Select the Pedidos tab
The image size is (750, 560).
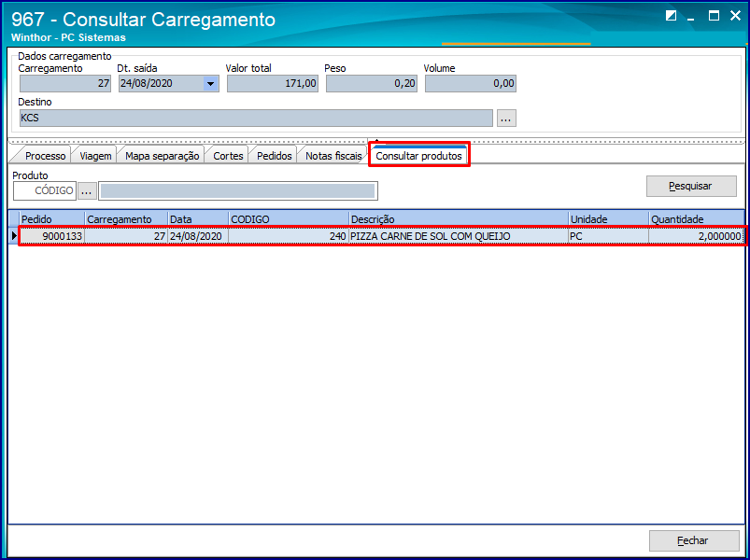coord(274,156)
